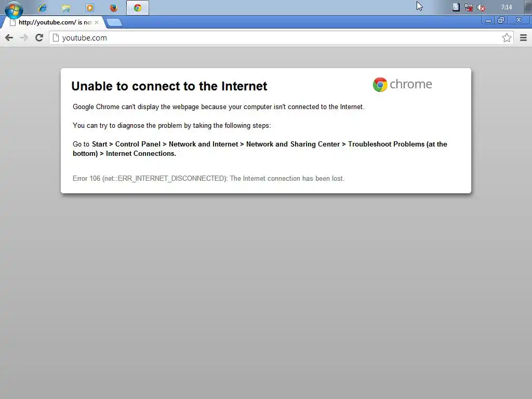Open the Windows Start menu
Viewport: 532px width, 399px height.
point(14,9)
